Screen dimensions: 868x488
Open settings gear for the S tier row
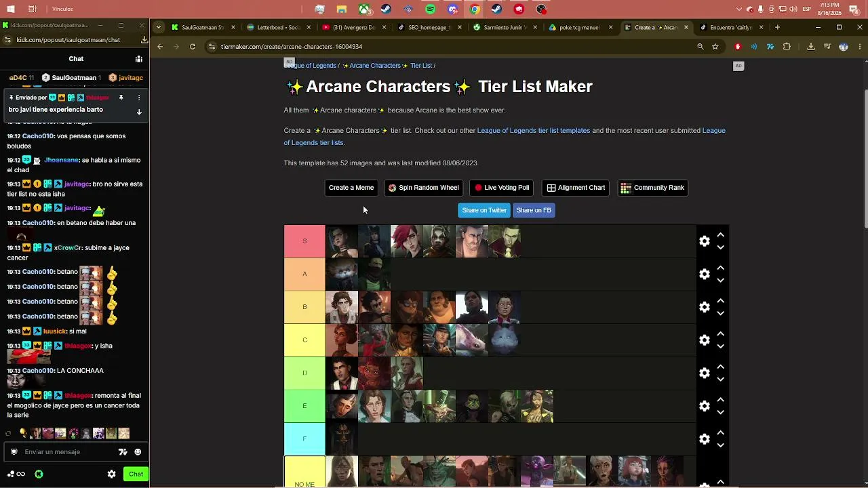click(705, 241)
